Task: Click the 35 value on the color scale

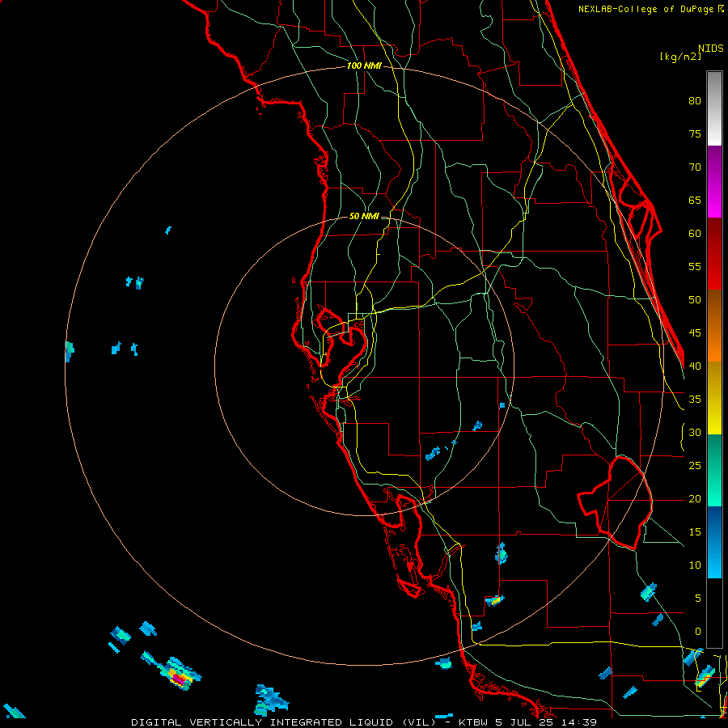Action: click(x=695, y=400)
